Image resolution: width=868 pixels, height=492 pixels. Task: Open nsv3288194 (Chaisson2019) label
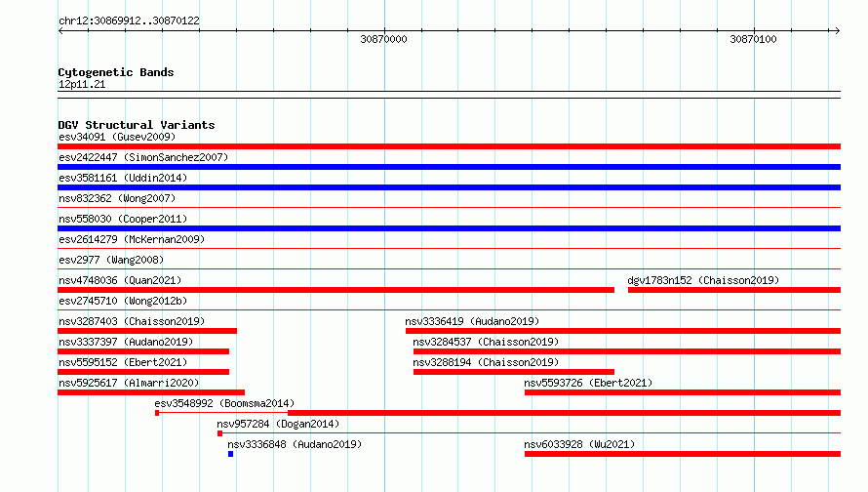[x=486, y=362]
